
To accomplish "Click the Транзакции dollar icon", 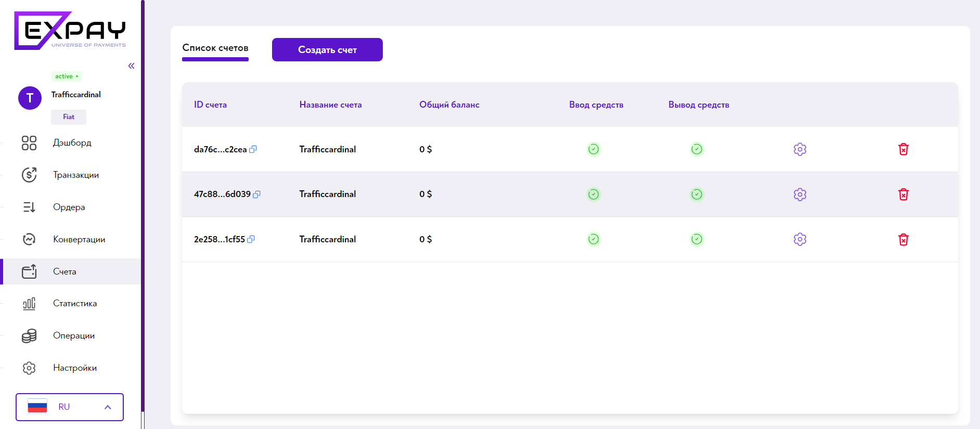I will pos(29,175).
